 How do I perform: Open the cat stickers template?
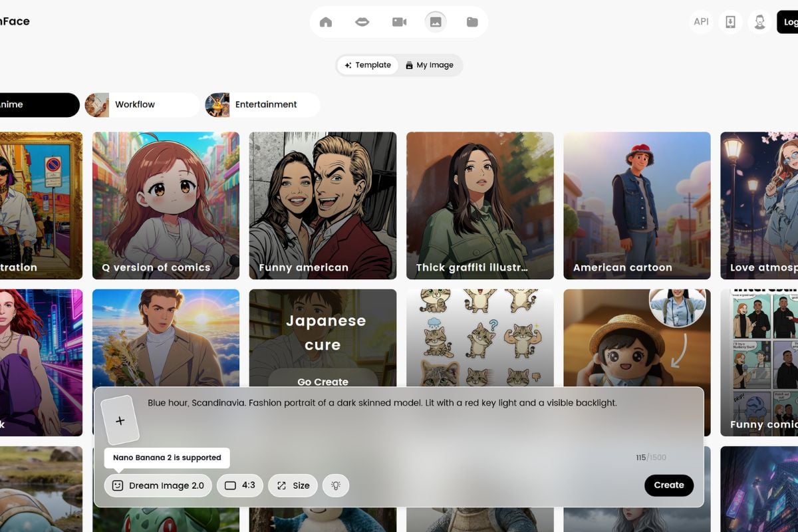point(479,338)
